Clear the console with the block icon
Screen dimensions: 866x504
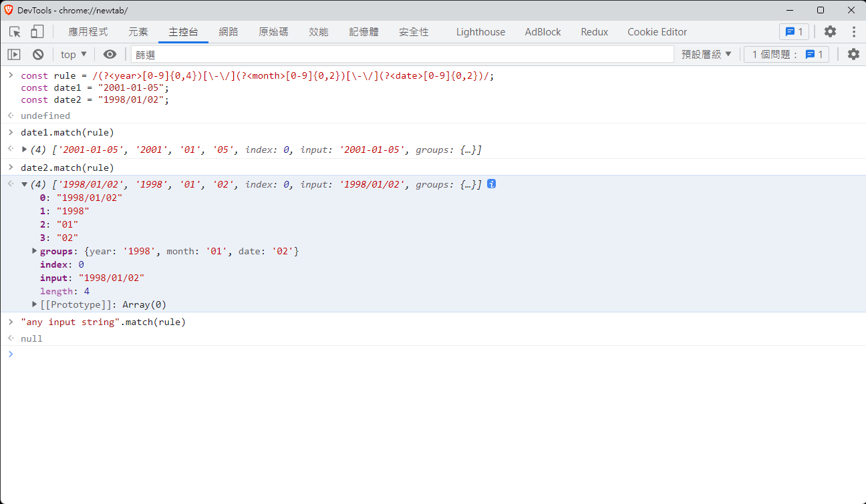point(38,55)
